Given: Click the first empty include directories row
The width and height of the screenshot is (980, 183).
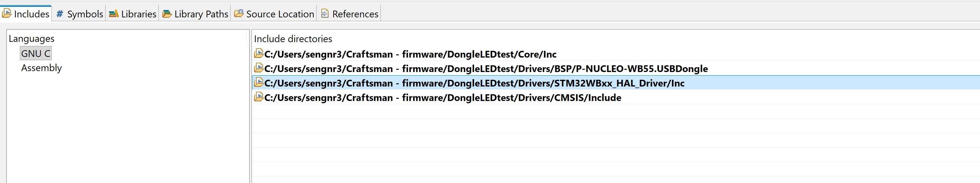Looking at the screenshot, I should pyautogui.click(x=616, y=111).
